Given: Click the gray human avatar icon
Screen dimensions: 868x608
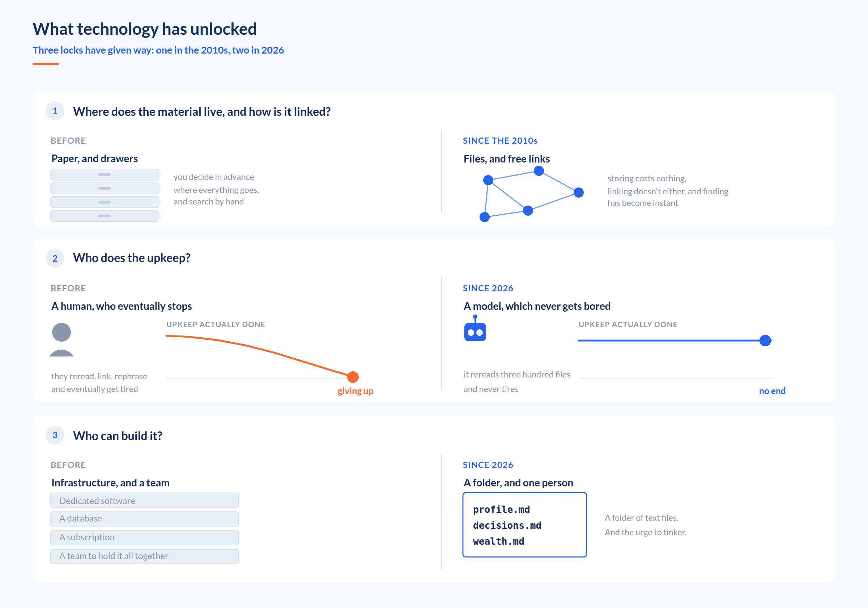Looking at the screenshot, I should [61, 339].
